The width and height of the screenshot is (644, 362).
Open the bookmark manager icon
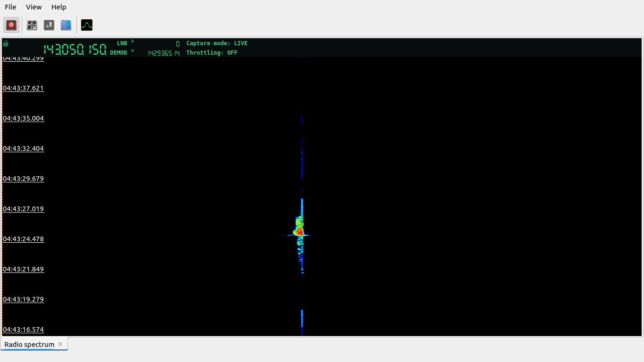[66, 25]
